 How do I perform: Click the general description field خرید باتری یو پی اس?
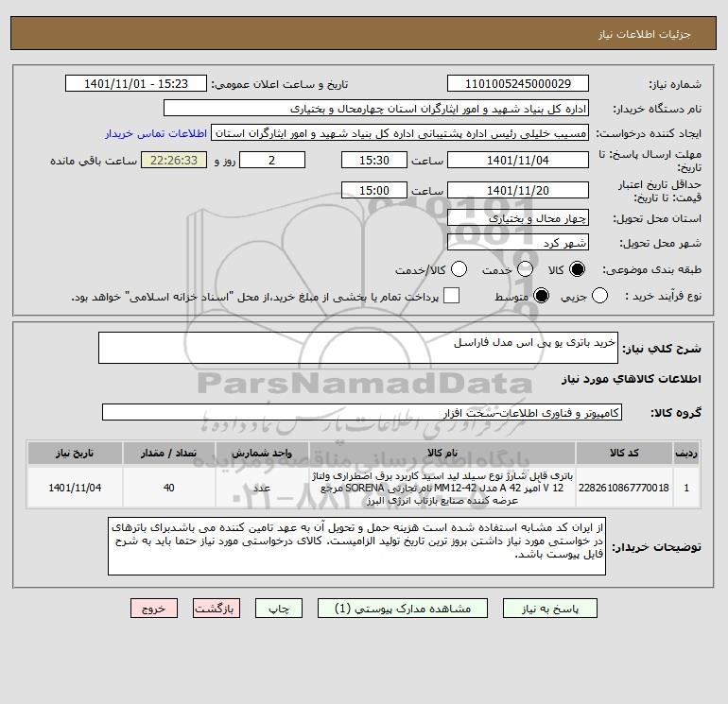click(358, 348)
